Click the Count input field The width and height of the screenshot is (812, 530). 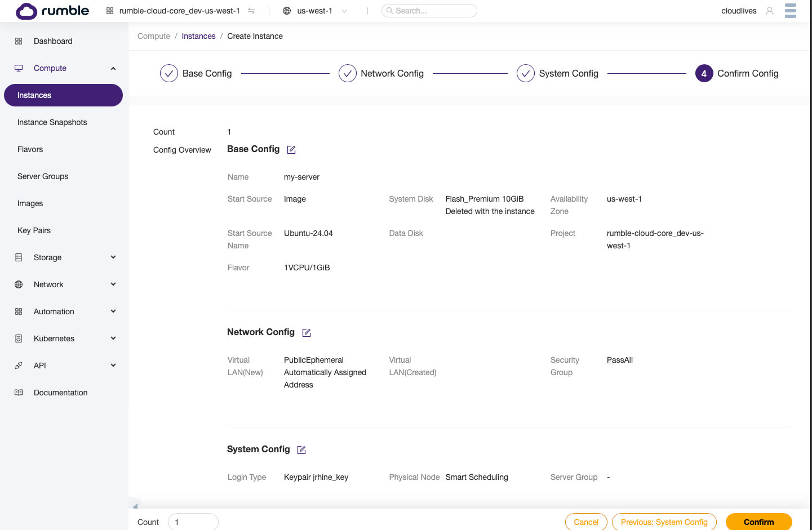(193, 522)
